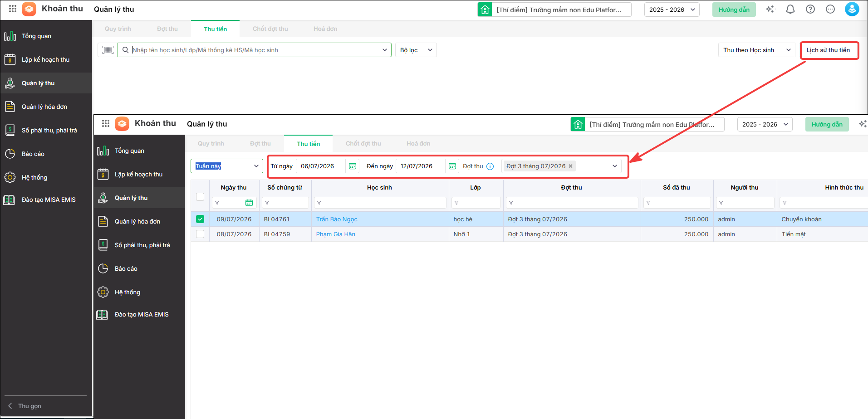The width and height of the screenshot is (868, 419).
Task: Click the funnel icon under Số đã thu column
Action: click(x=648, y=203)
